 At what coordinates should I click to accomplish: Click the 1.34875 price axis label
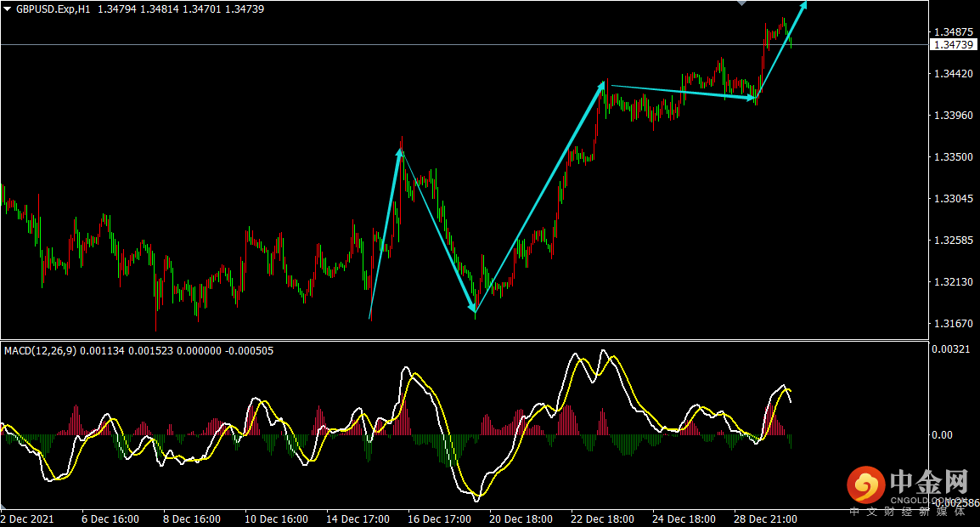(x=953, y=32)
